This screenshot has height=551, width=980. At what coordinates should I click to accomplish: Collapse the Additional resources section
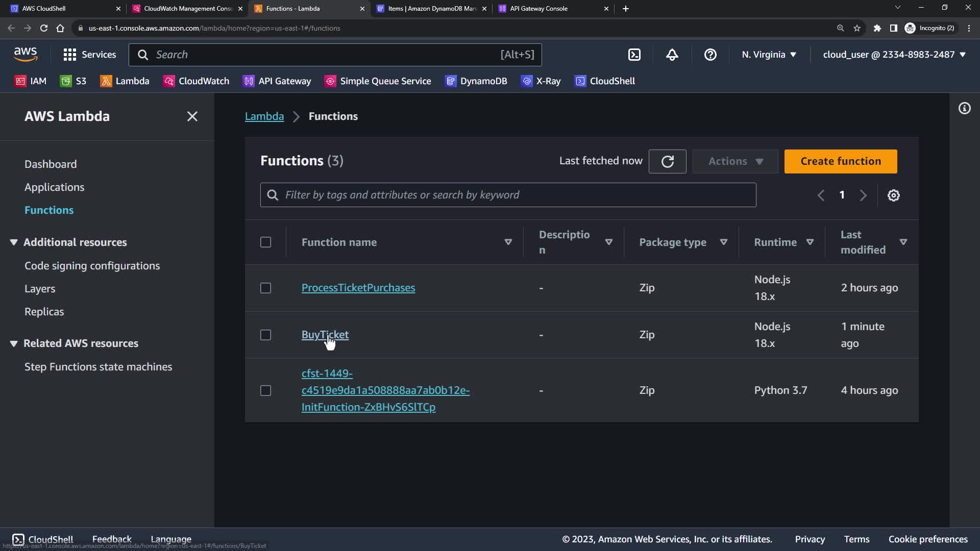14,242
